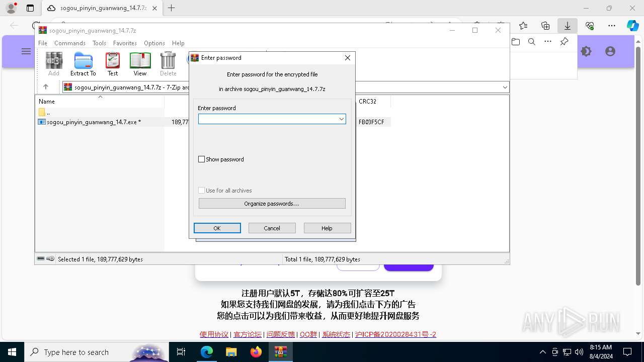This screenshot has height=362, width=644.
Task: Open Help from password dialog
Action: 327,228
